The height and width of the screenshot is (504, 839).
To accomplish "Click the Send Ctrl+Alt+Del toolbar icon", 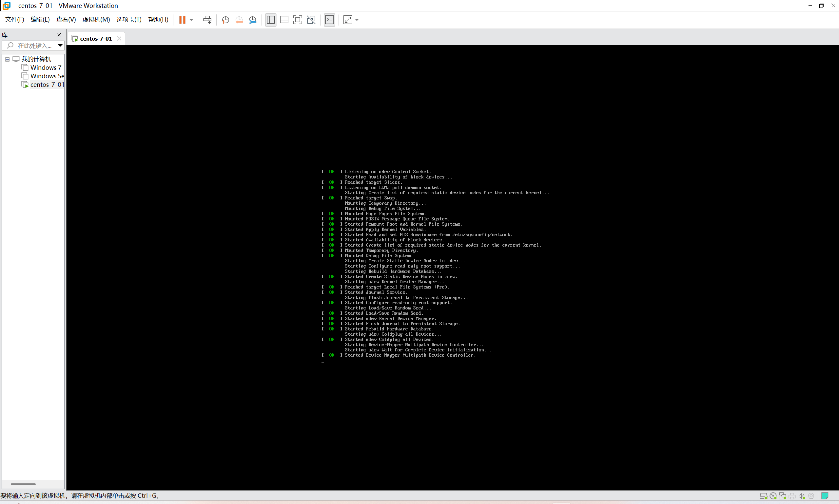I will point(207,20).
